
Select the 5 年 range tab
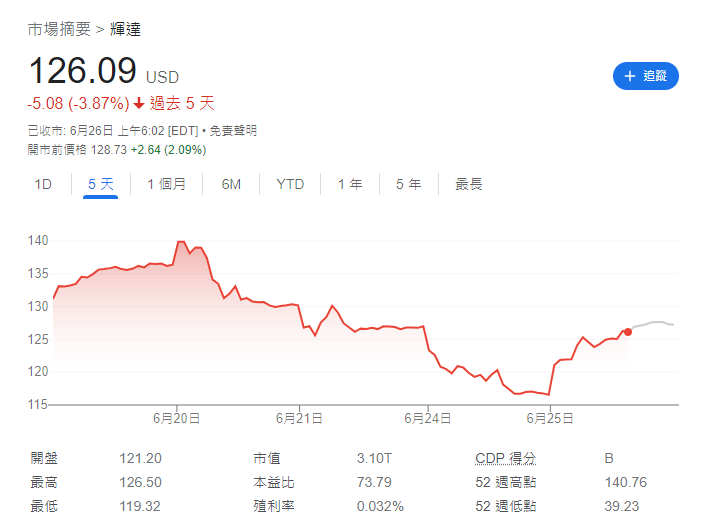click(408, 184)
